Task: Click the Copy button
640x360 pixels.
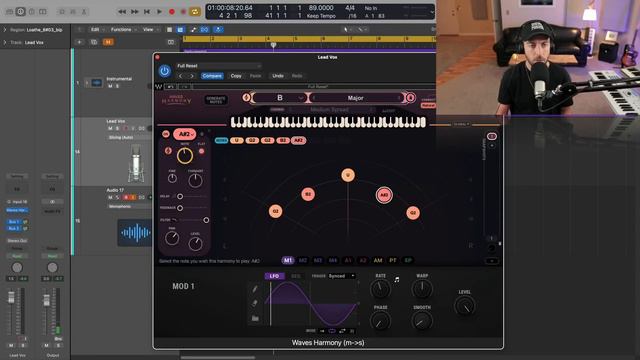Action: click(236, 76)
